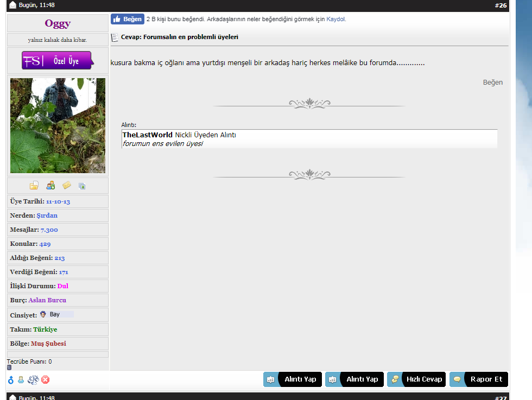This screenshot has height=400, width=532.
Task: Click the first Alıntı Yap button
Action: coord(293,379)
